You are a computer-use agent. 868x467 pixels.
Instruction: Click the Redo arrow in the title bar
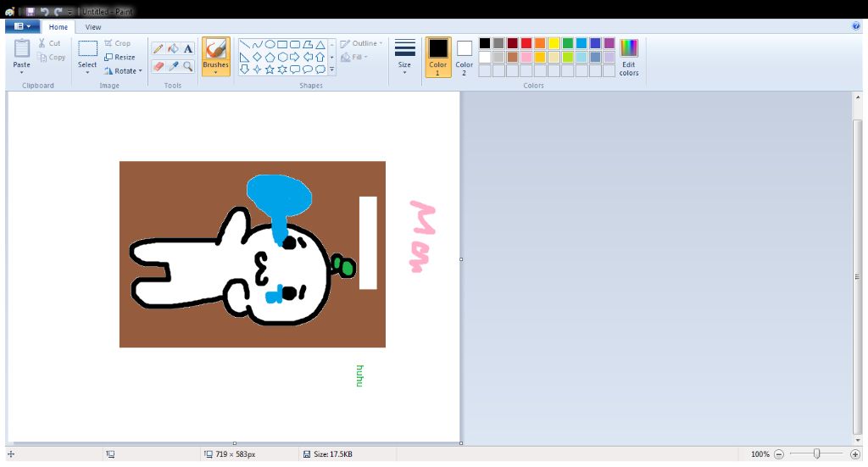tap(58, 11)
